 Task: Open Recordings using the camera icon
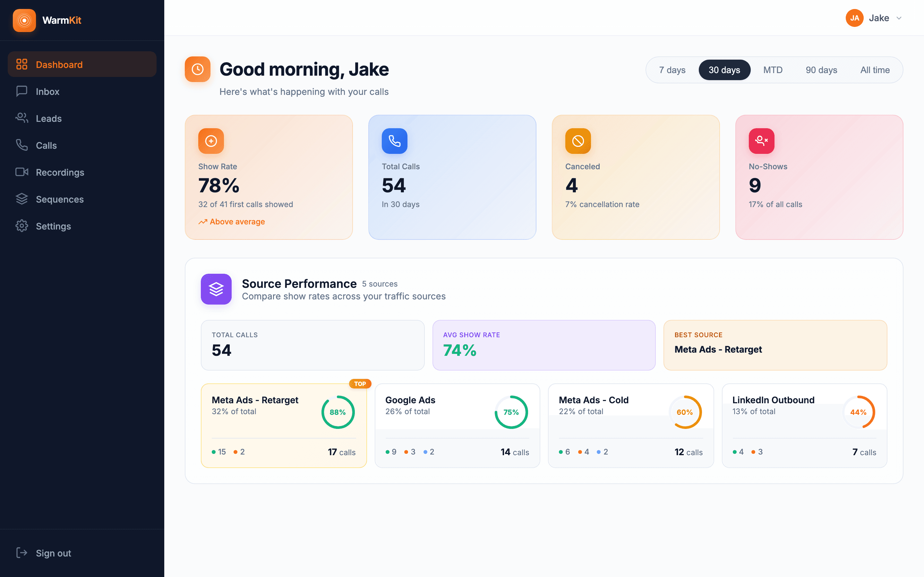tap(21, 172)
